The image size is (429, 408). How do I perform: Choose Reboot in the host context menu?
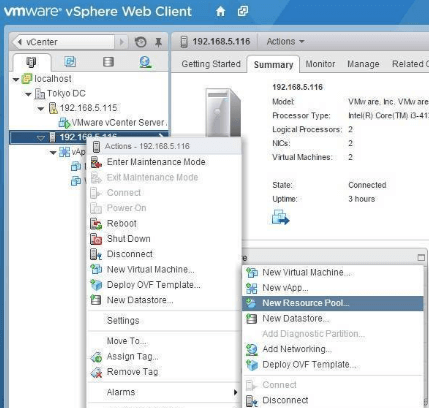(164, 224)
